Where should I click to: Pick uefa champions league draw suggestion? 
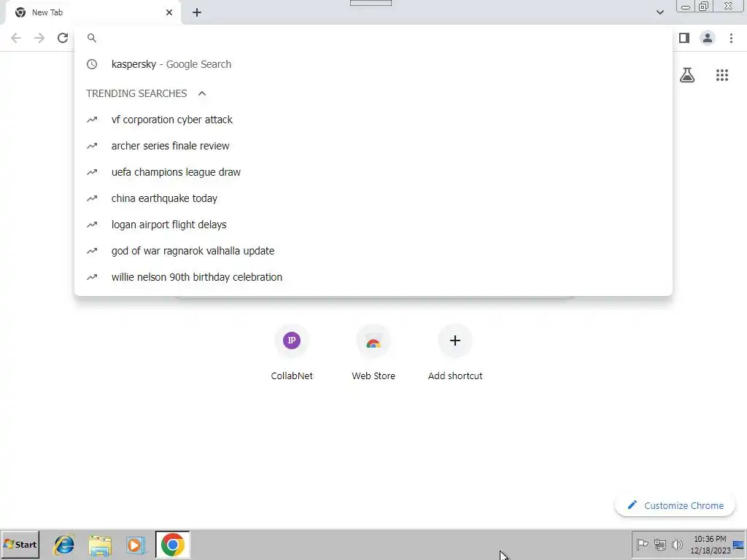coord(373,172)
